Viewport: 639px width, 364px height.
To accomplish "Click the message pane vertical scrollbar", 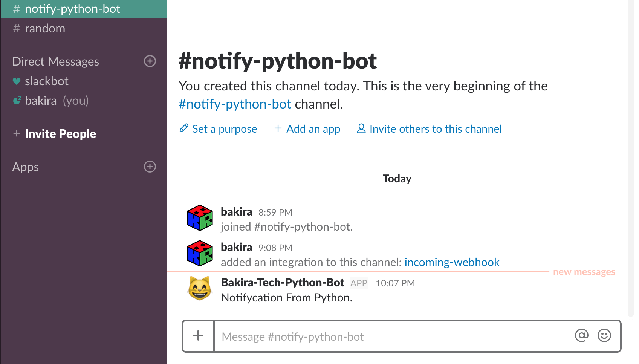I will pyautogui.click(x=630, y=158).
